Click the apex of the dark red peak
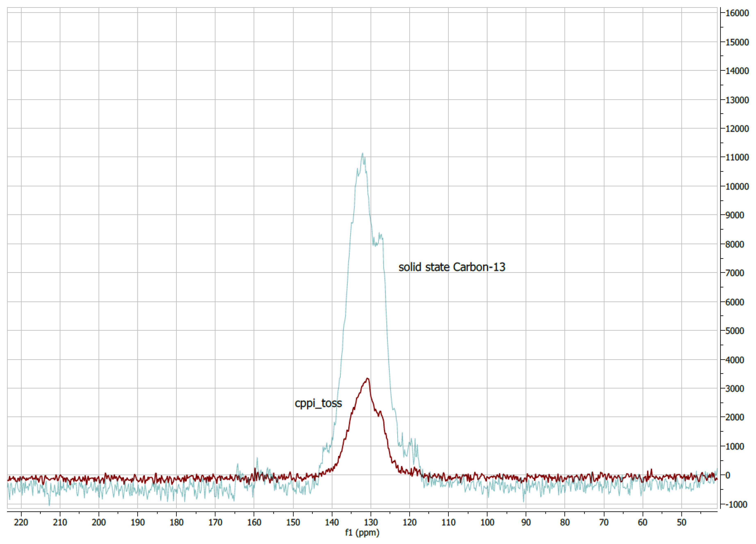756x544 pixels. pyautogui.click(x=367, y=379)
